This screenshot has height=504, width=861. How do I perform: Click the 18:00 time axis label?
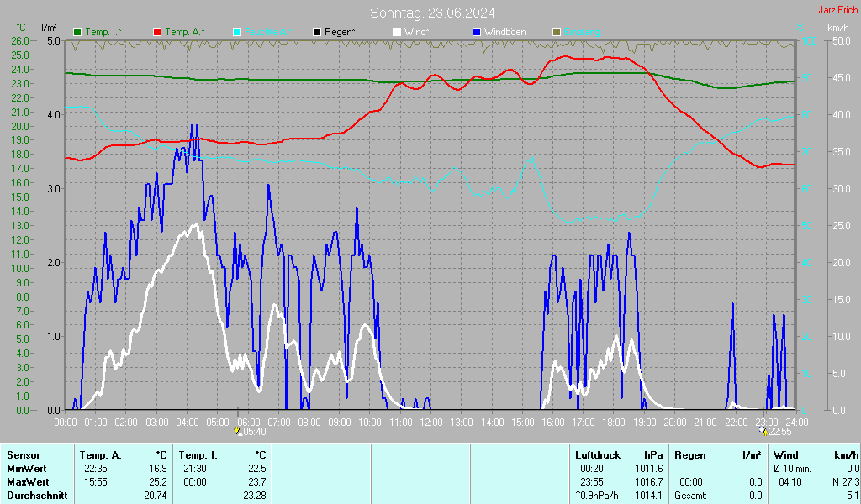pyautogui.click(x=614, y=421)
